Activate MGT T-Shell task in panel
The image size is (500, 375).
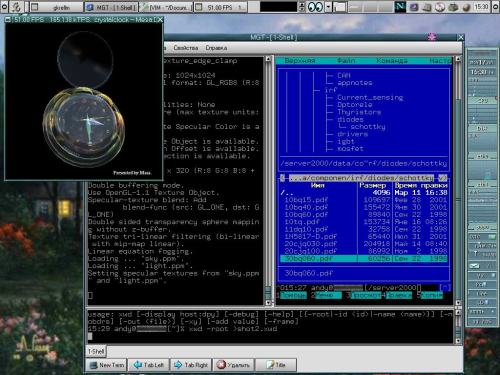[112, 7]
